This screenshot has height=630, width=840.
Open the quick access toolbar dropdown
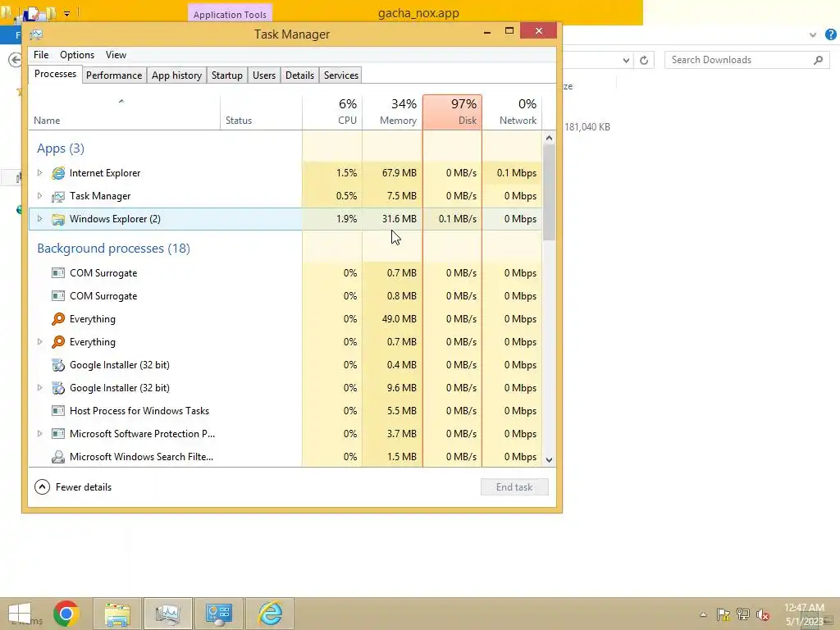(67, 13)
